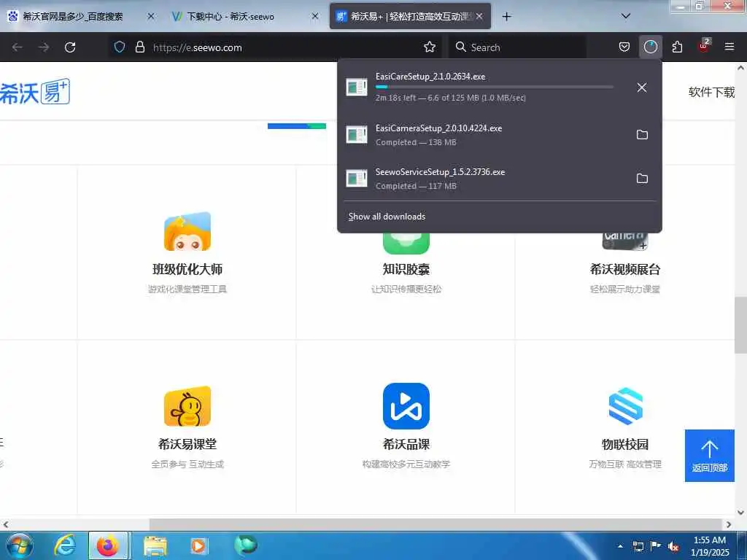The height and width of the screenshot is (560, 747).
Task: Open Windows Explorer folder taskbar icon
Action: [x=155, y=545]
